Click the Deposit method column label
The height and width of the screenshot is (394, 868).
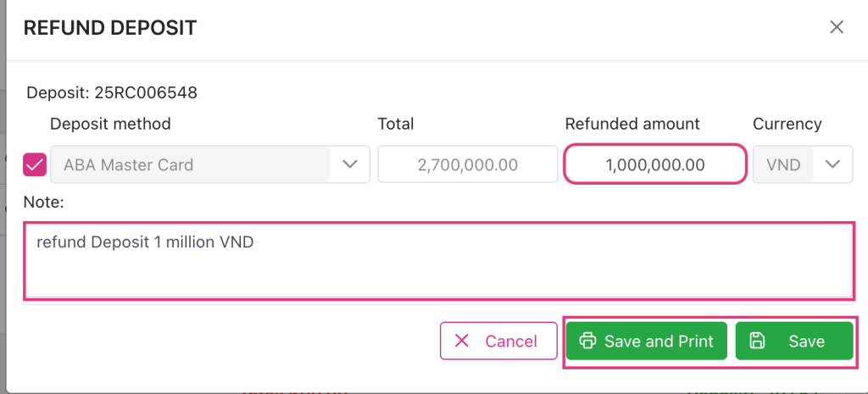(x=110, y=124)
